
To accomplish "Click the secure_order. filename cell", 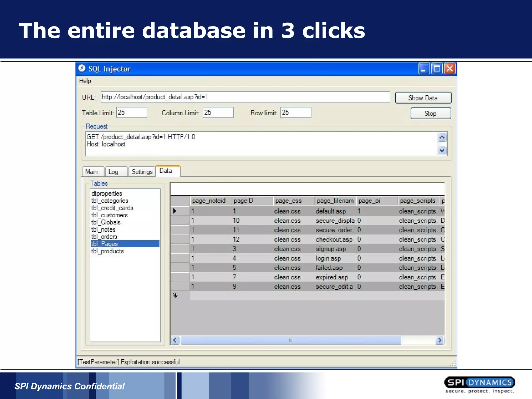I will tap(335, 230).
